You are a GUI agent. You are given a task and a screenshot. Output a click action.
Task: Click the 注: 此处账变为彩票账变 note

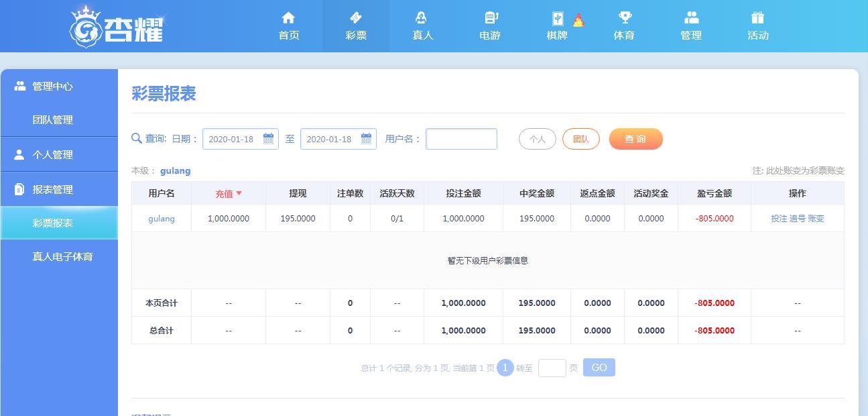798,170
